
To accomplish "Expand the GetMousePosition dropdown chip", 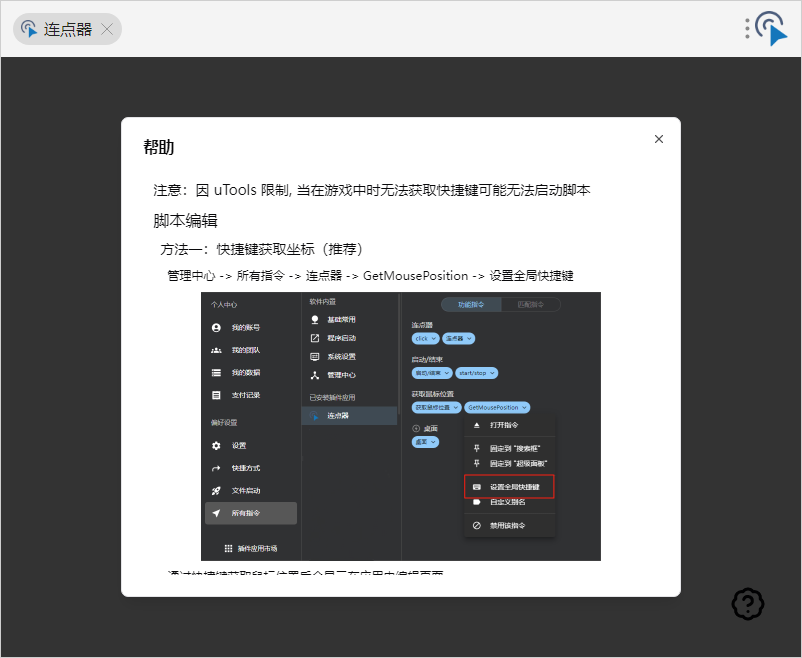I will [x=497, y=408].
